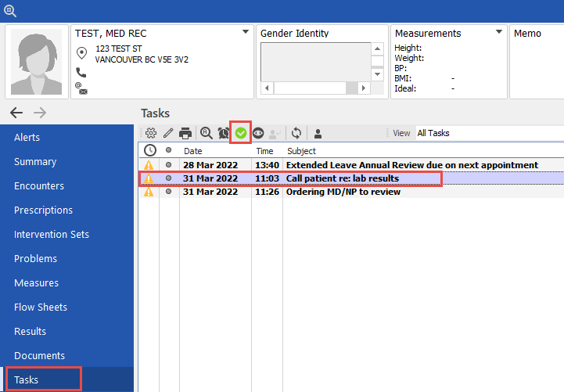Click the person assign icon in toolbar
Screen dimensions: 564x392
tap(318, 133)
